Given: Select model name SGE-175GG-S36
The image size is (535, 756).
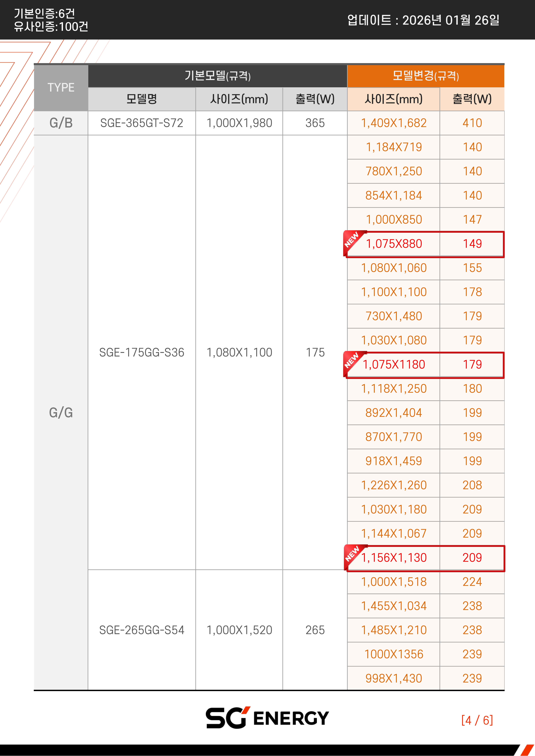Looking at the screenshot, I should click(142, 352).
